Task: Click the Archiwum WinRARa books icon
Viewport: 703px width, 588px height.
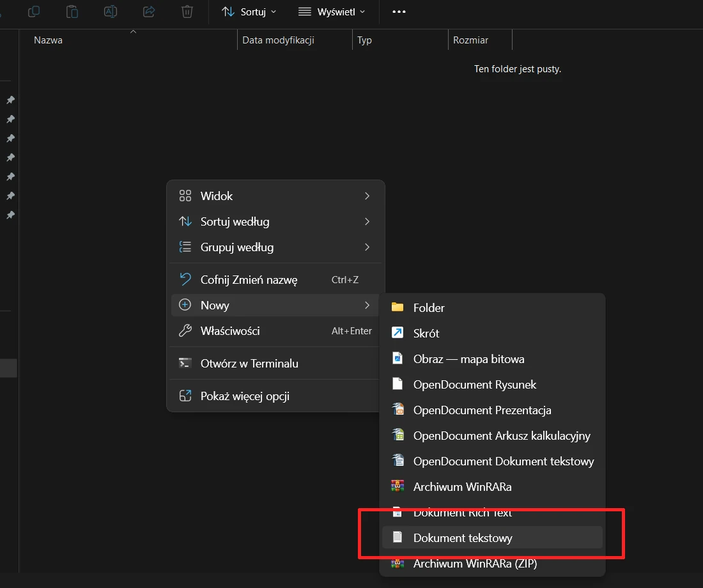Action: click(x=398, y=486)
